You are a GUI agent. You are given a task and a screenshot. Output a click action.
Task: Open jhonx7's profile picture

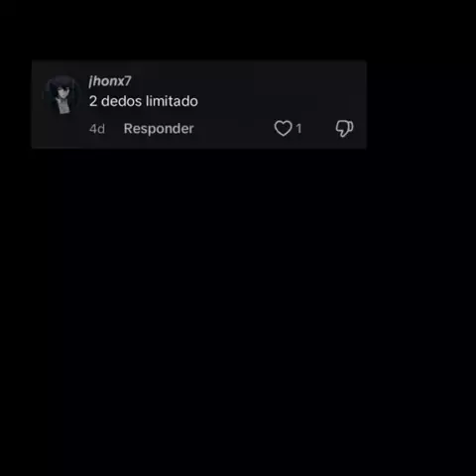click(62, 95)
